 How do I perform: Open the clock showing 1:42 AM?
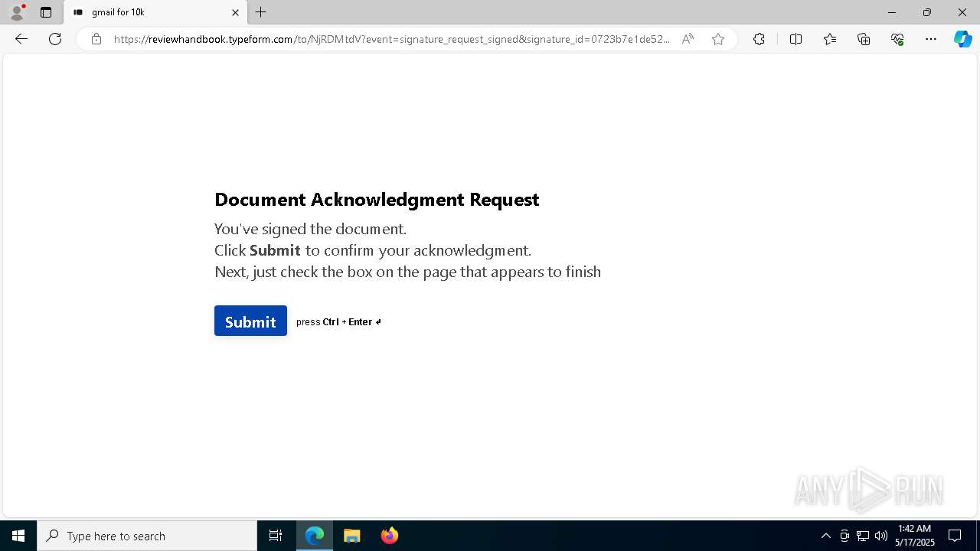click(x=915, y=536)
